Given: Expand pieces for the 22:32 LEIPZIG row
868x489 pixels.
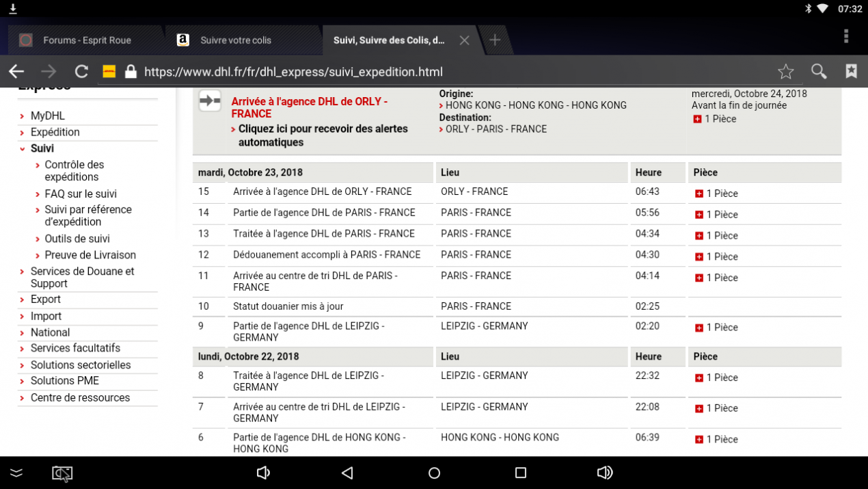Looking at the screenshot, I should [x=699, y=378].
